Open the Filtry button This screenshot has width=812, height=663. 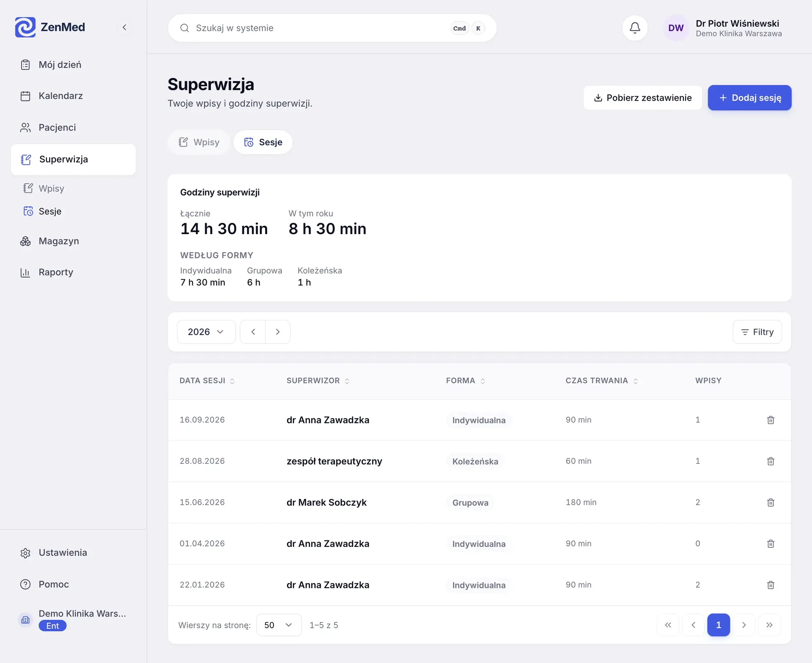pos(757,331)
